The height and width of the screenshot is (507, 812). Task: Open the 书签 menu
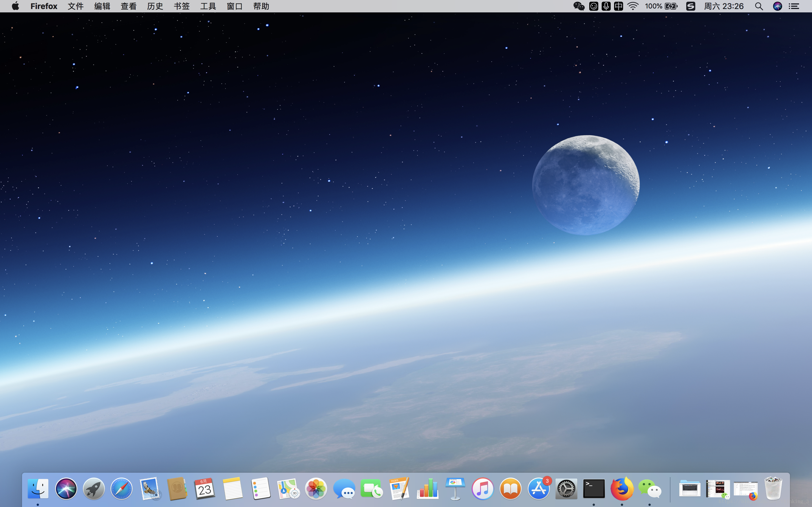[182, 6]
